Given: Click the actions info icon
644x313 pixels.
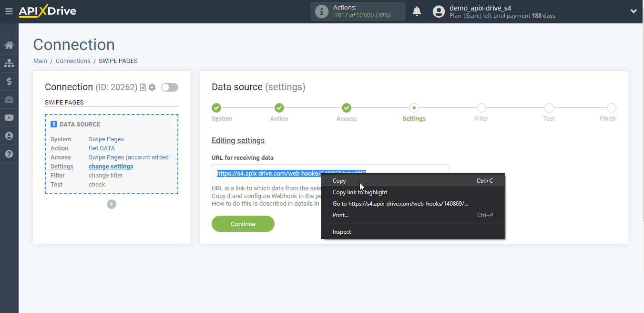Looking at the screenshot, I should [322, 11].
